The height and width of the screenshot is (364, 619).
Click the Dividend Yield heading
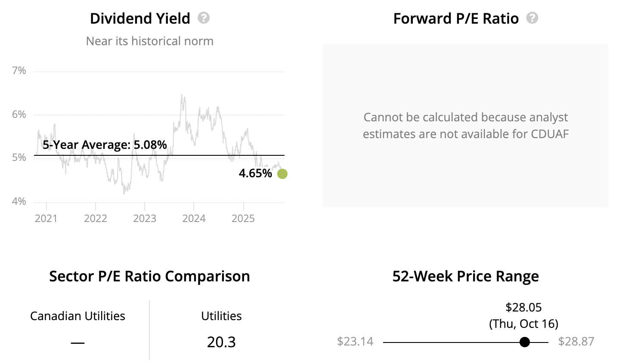140,19
